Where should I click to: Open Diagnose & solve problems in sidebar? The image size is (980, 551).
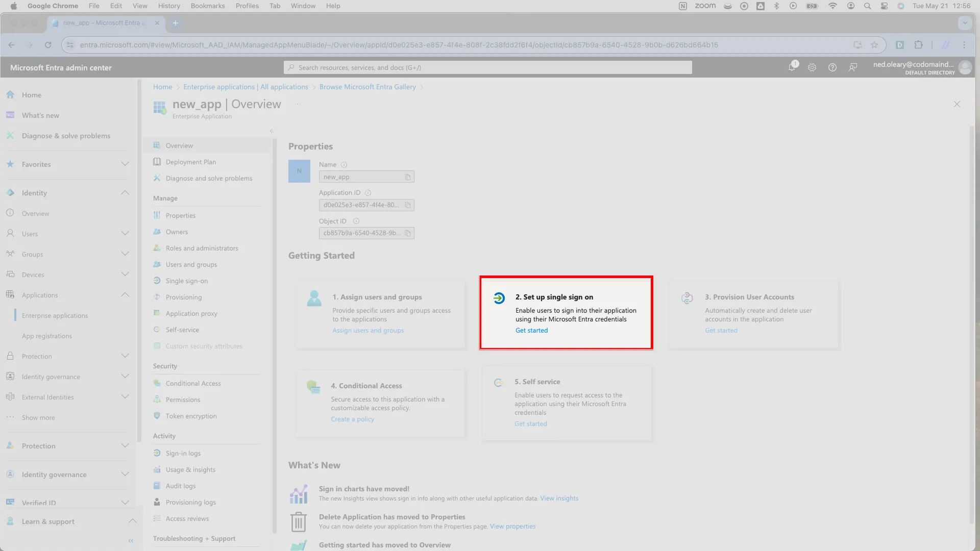pos(66,136)
